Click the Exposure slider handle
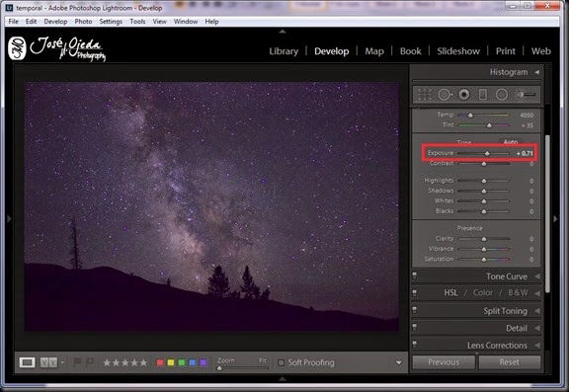Image resolution: width=569 pixels, height=392 pixels. [487, 154]
